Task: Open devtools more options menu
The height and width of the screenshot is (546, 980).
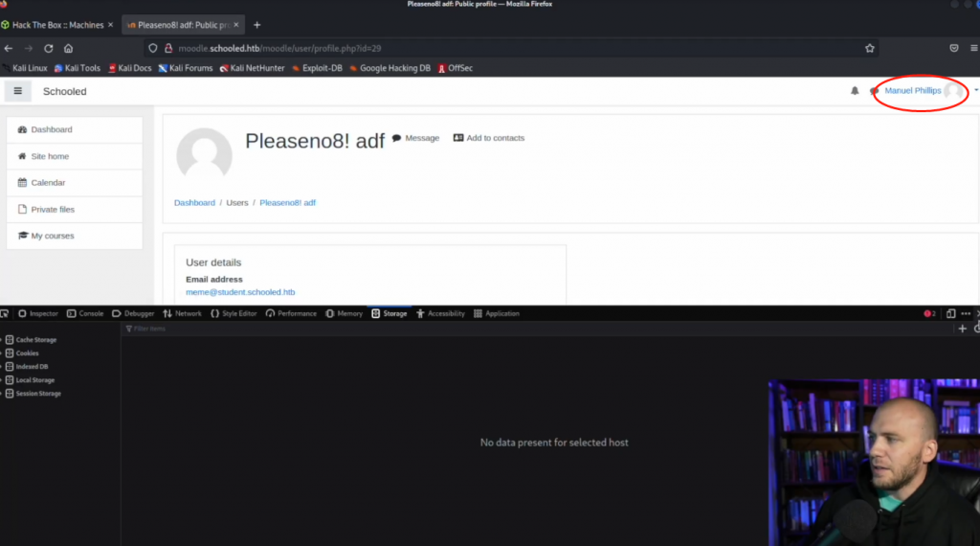Action: coord(966,314)
